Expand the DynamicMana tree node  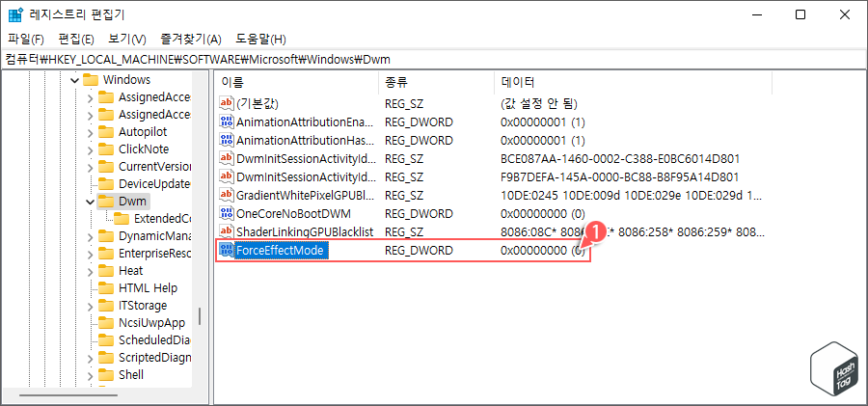pos(91,236)
